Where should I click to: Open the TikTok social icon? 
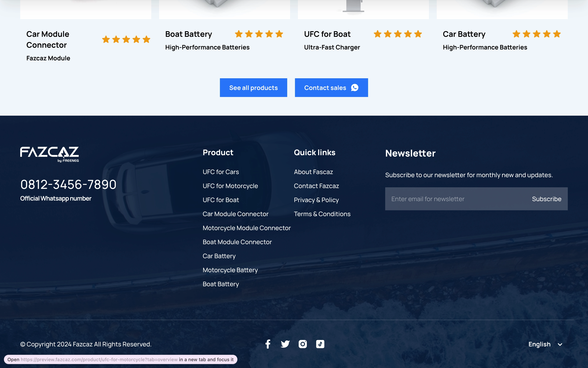pyautogui.click(x=320, y=344)
